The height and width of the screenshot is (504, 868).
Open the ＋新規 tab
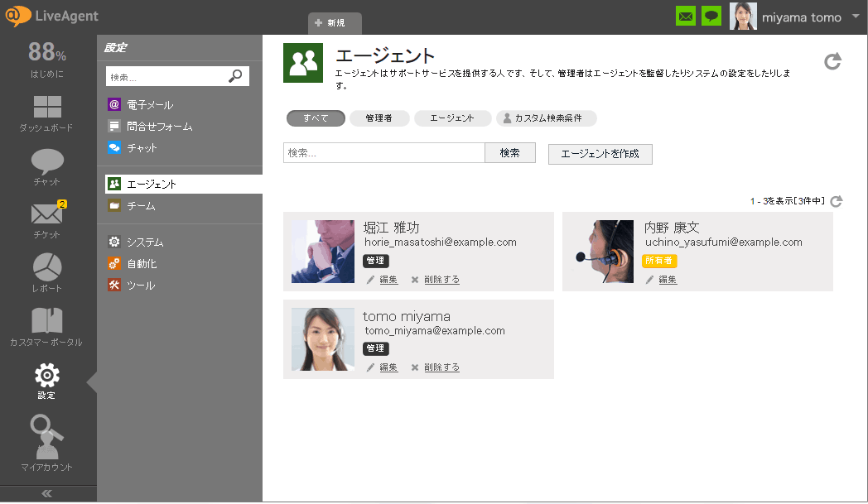[335, 22]
